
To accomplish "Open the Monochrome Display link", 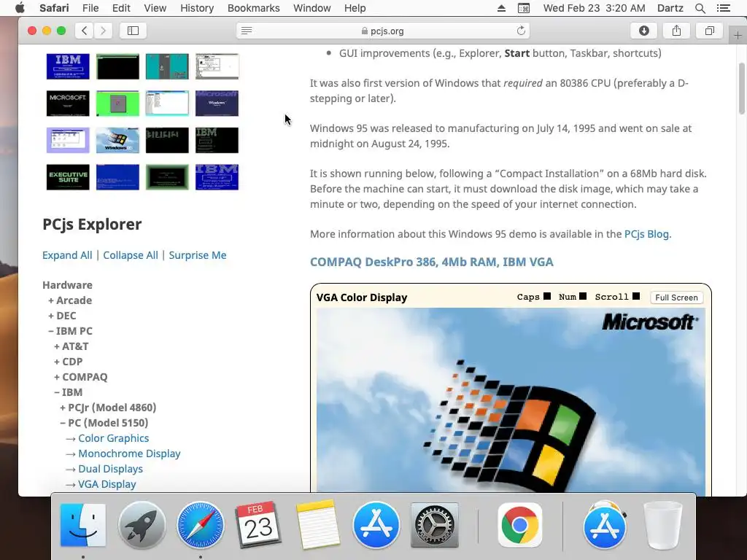I will tap(129, 454).
